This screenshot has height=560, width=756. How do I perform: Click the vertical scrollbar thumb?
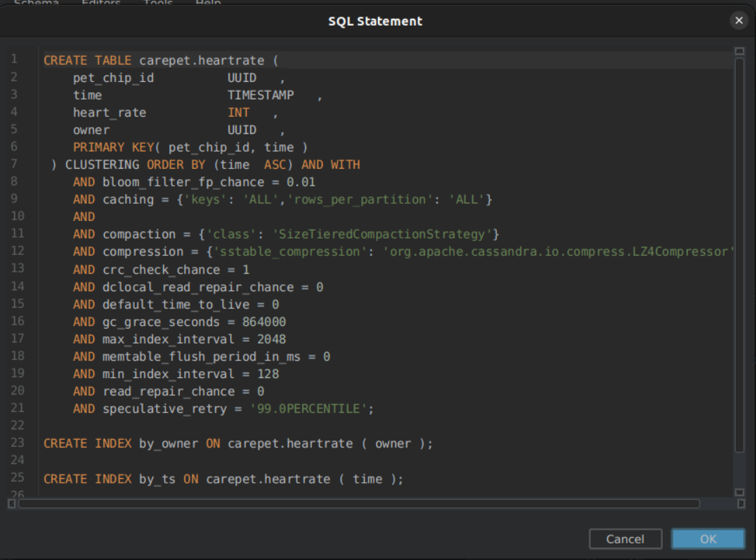click(739, 256)
